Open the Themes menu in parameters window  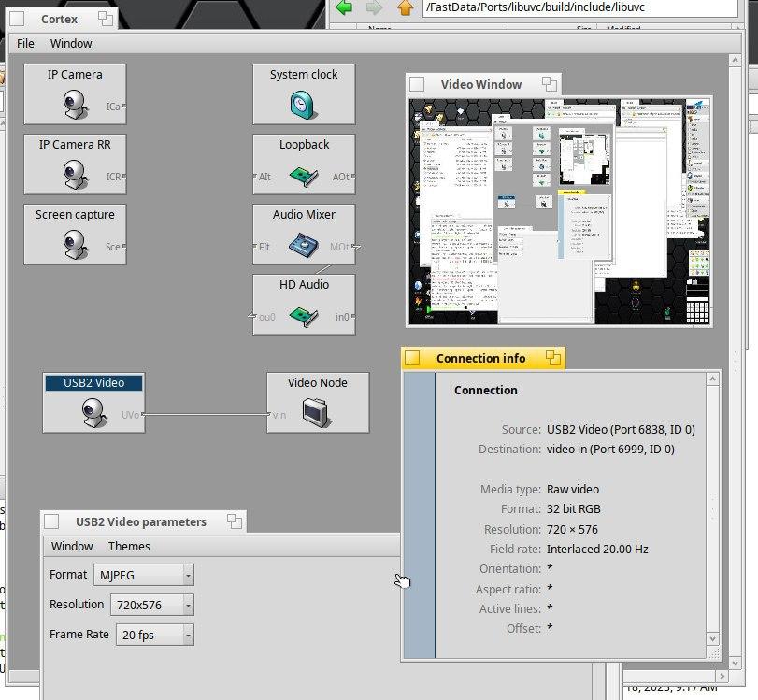(129, 546)
